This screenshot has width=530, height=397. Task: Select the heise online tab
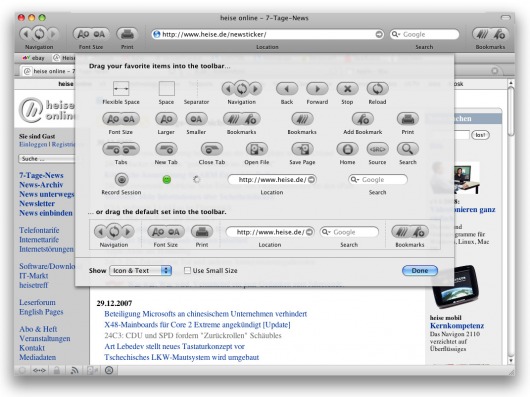point(48,71)
